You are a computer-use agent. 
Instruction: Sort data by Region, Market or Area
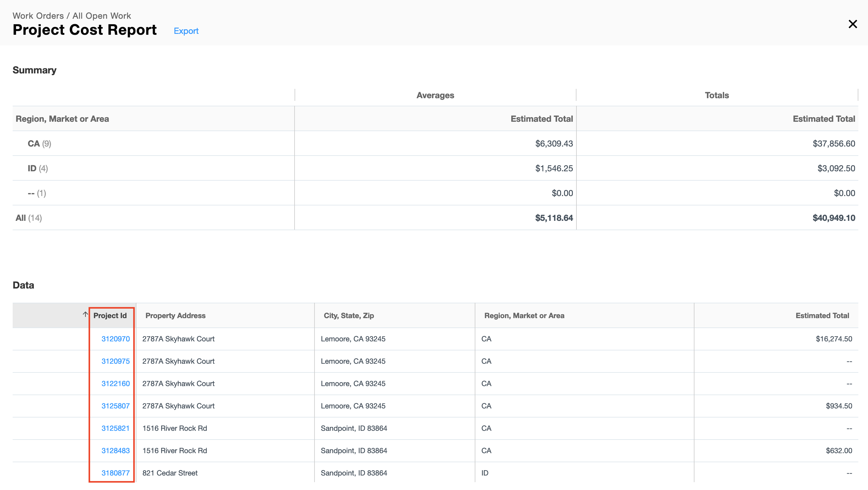pyautogui.click(x=524, y=316)
